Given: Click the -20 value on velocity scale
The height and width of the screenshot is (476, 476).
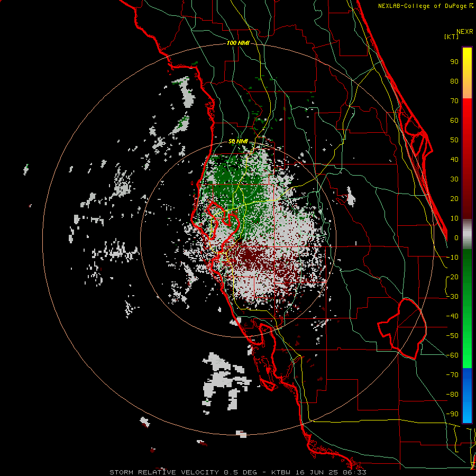Looking at the screenshot, I should [452, 277].
